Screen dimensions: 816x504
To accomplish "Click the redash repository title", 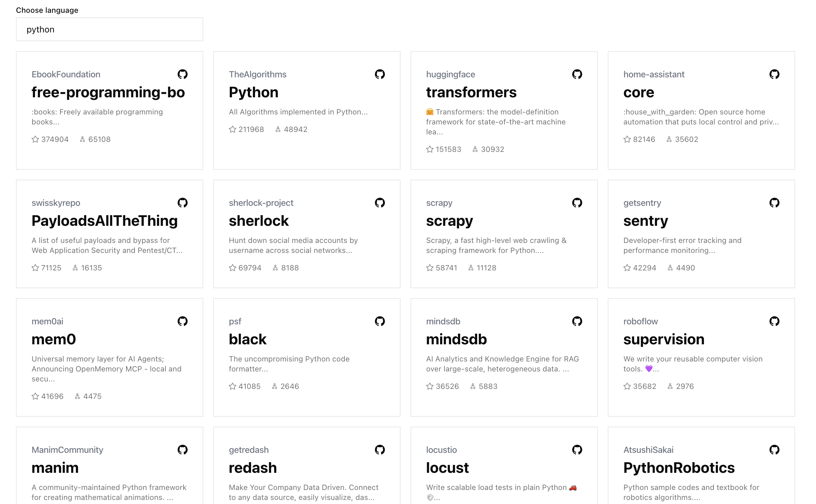I will (x=253, y=468).
